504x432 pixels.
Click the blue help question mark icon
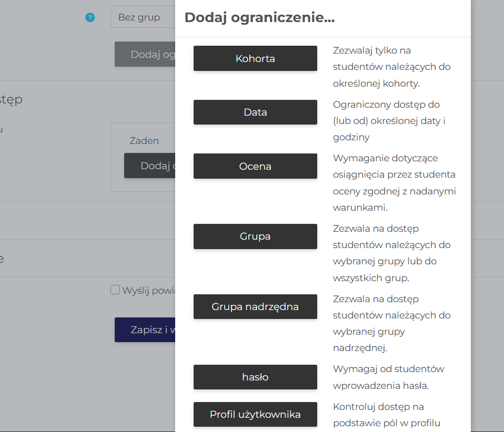click(x=90, y=17)
